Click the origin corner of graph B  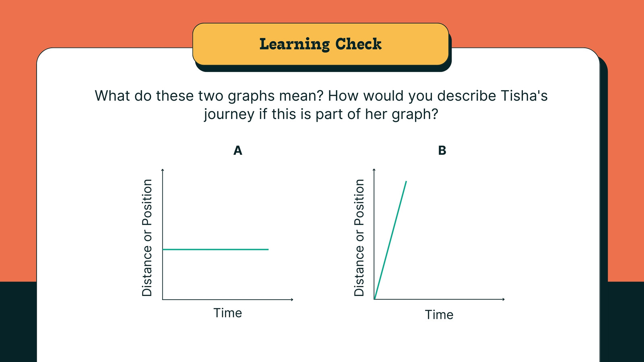(374, 299)
